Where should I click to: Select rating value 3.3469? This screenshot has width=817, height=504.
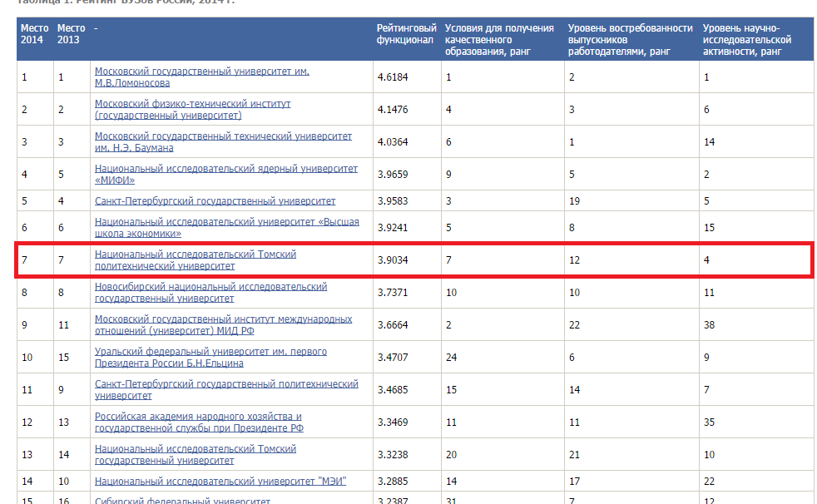coord(393,422)
